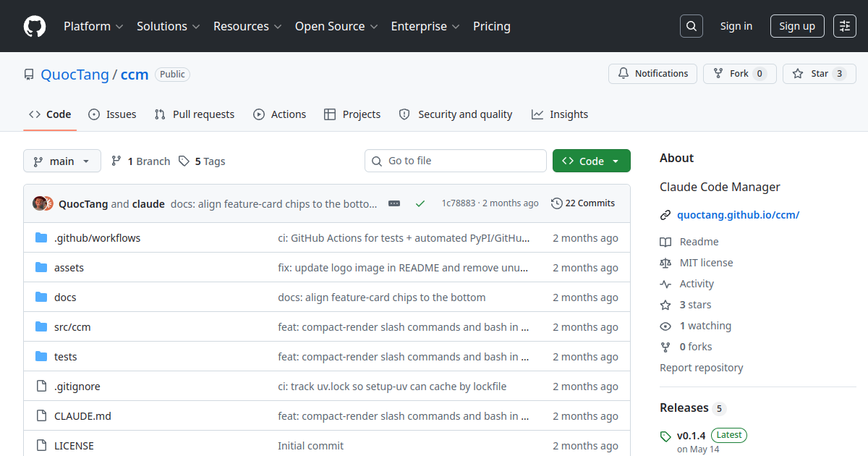Viewport: 868px width, 456px height.
Task: Open the LICENSE file name
Action: pos(74,446)
